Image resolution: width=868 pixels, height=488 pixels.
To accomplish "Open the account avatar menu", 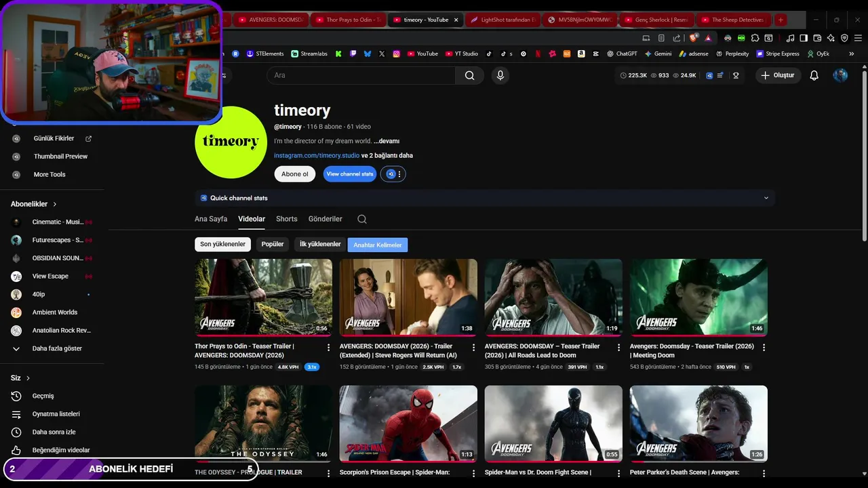I will point(840,75).
